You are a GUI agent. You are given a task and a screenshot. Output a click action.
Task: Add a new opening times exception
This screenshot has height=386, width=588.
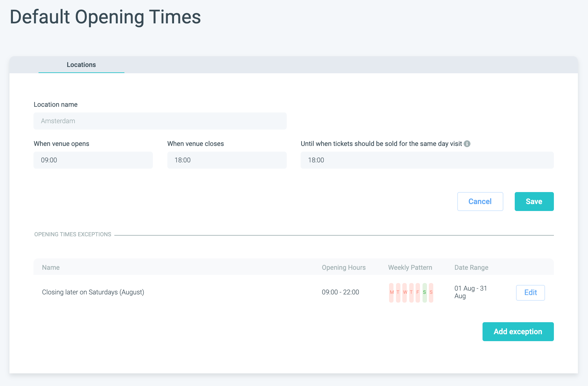point(518,332)
